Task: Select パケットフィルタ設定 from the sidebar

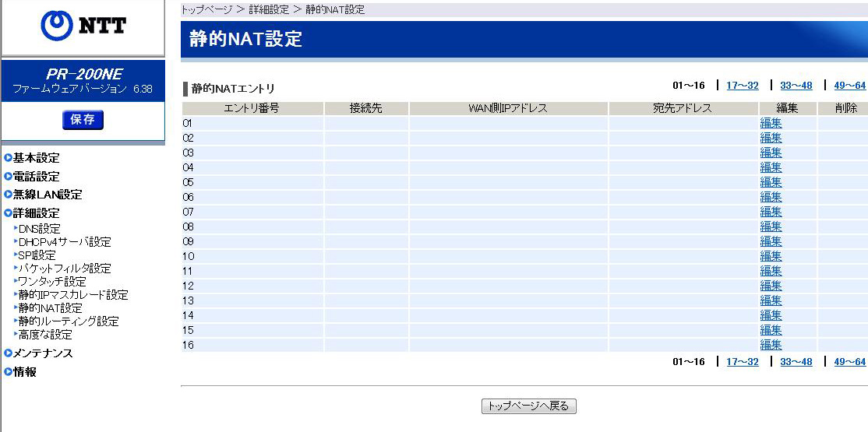Action: pyautogui.click(x=65, y=269)
